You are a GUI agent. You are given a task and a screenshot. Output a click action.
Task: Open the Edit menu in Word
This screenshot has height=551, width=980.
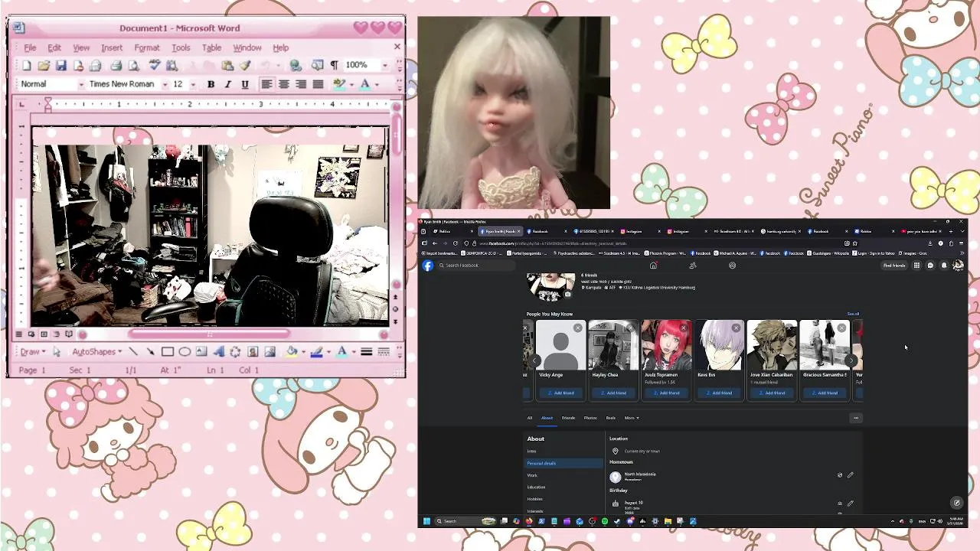click(x=54, y=47)
